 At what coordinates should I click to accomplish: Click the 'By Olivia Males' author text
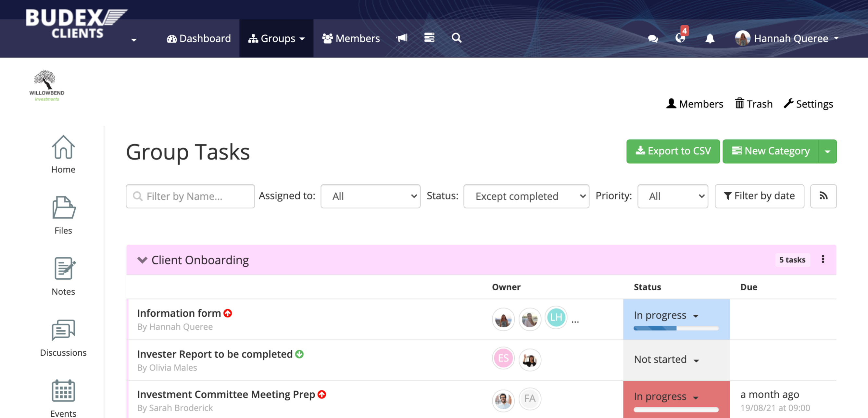(167, 367)
